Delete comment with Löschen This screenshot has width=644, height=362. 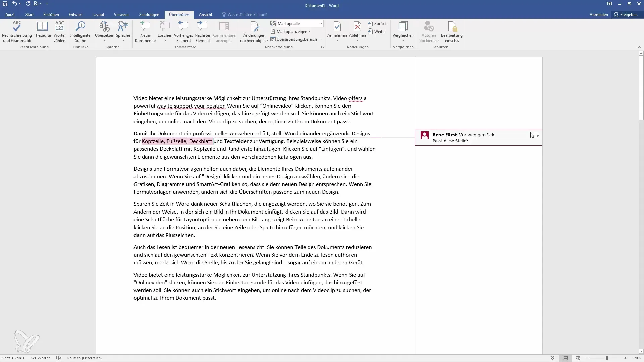pos(165,29)
